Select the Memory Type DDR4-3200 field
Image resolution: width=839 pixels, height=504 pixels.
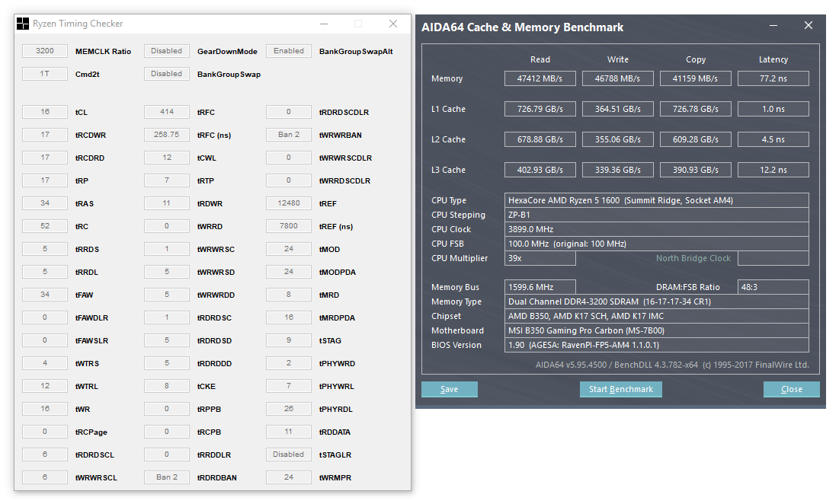coord(657,301)
